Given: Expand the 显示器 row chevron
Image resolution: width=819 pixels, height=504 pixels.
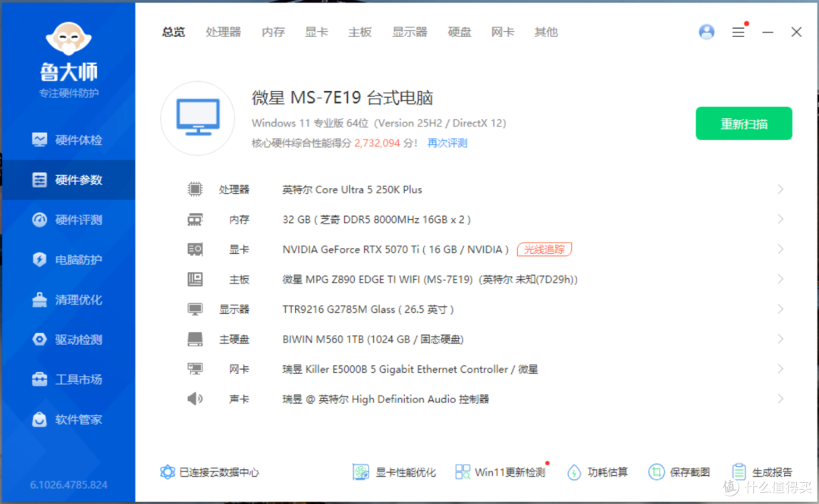Looking at the screenshot, I should [780, 309].
